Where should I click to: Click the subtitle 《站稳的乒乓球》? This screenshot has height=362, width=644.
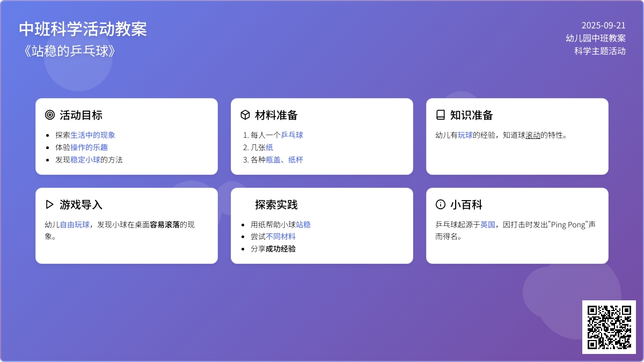click(x=67, y=51)
